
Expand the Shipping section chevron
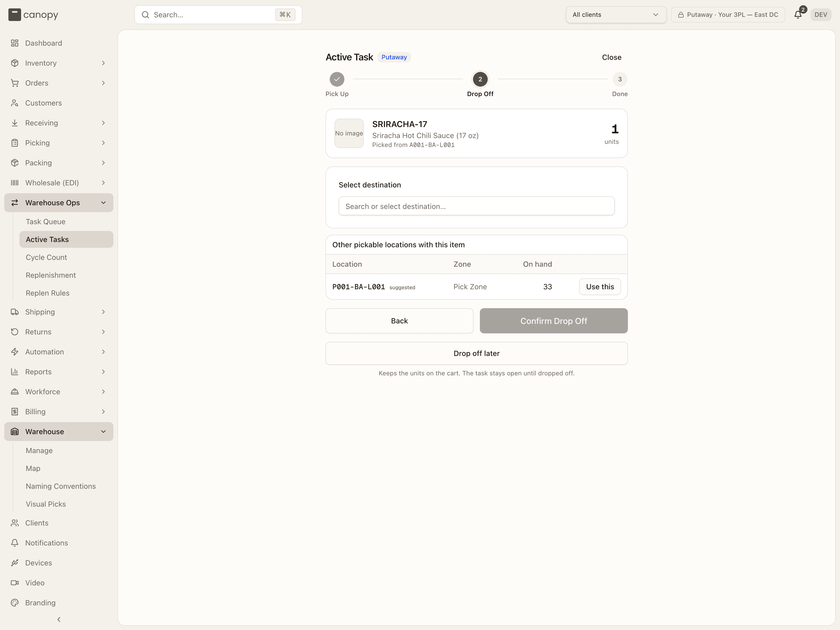tap(103, 312)
